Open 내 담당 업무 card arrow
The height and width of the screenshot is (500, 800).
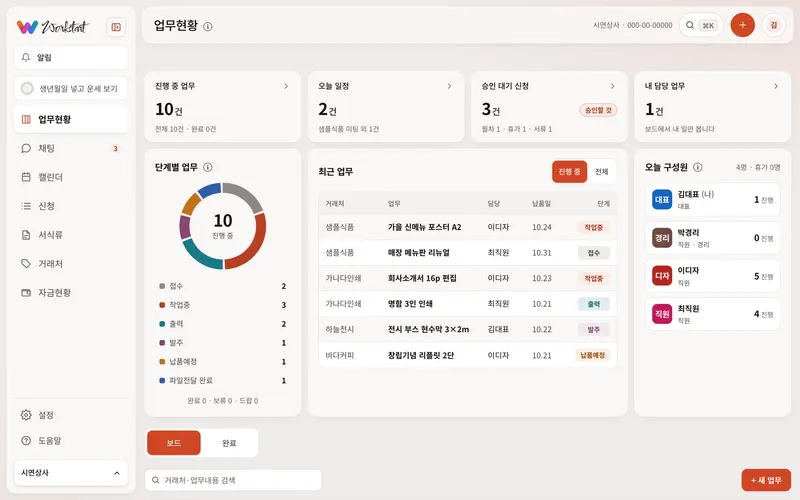tap(776, 86)
